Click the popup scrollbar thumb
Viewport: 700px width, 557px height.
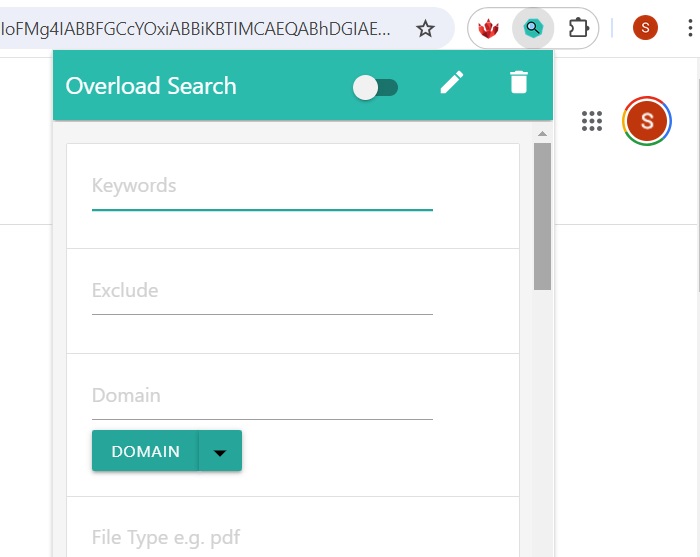[x=542, y=216]
